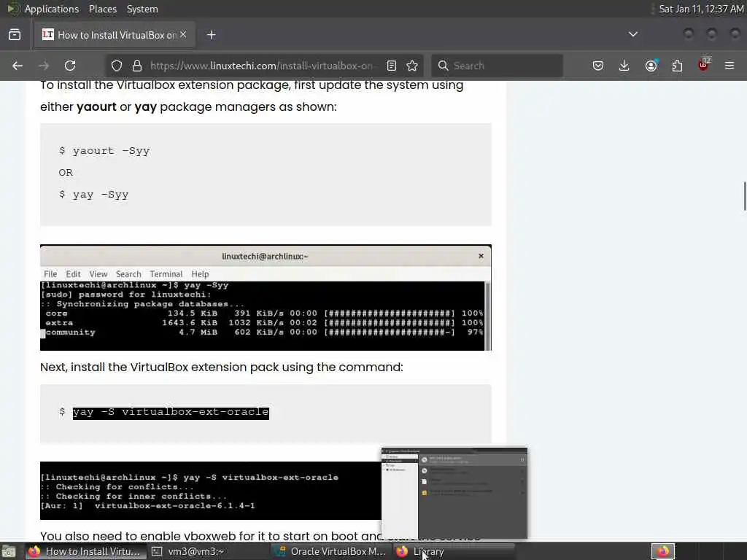Toggle reader view icon
The width and height of the screenshot is (747, 560).
pyautogui.click(x=392, y=66)
